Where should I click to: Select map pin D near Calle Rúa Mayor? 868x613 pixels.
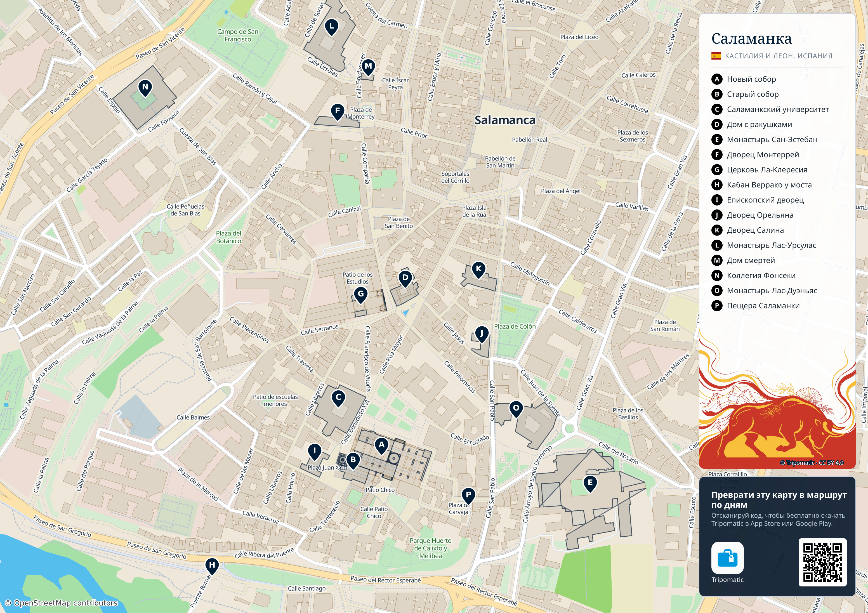tap(405, 279)
